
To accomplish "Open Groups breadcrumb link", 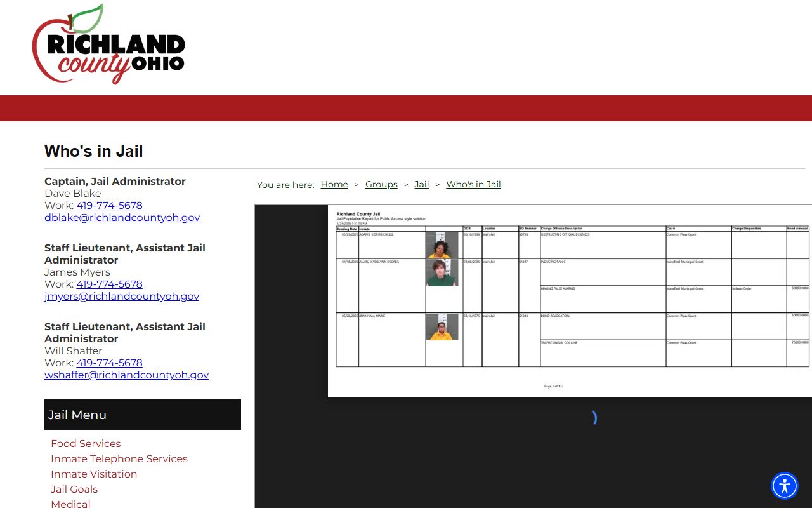I will pos(381,184).
